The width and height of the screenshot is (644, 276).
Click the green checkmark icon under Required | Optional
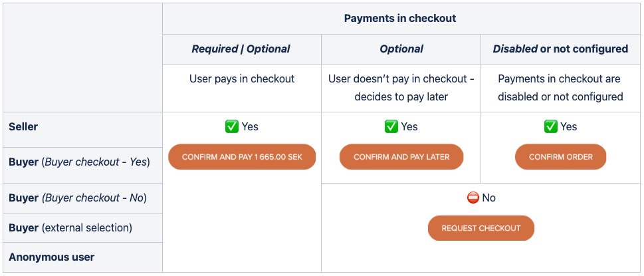[x=232, y=126]
